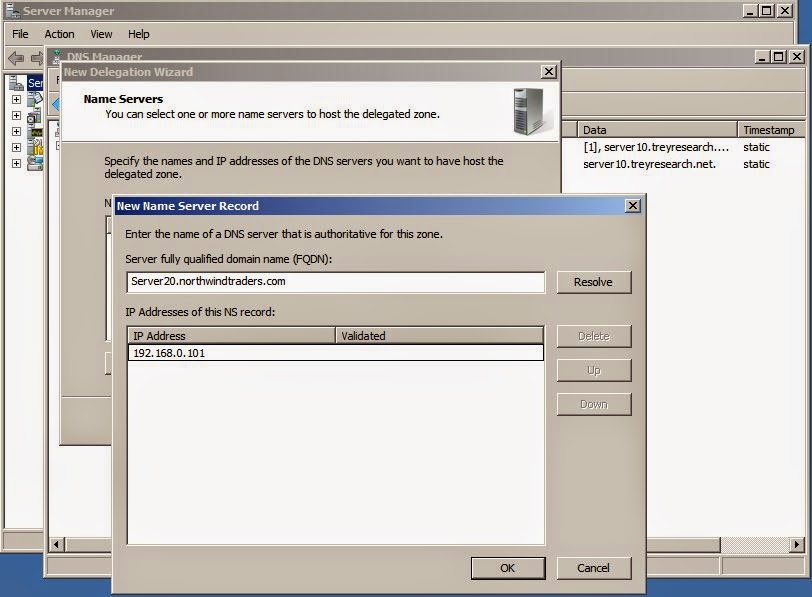Click the right scroll arrow in DNS Manager
The height and width of the screenshot is (597, 812).
pos(796,544)
